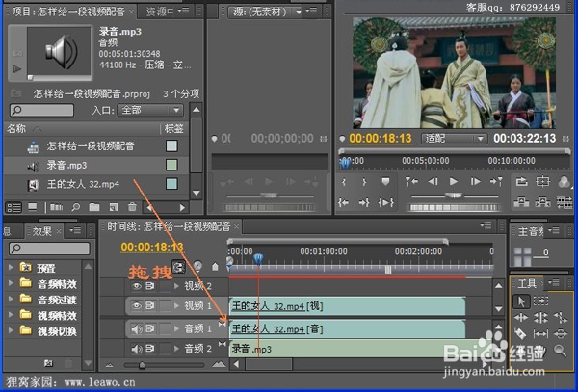Step back one frame in program monitor
This screenshot has width=578, height=392.
point(433,181)
